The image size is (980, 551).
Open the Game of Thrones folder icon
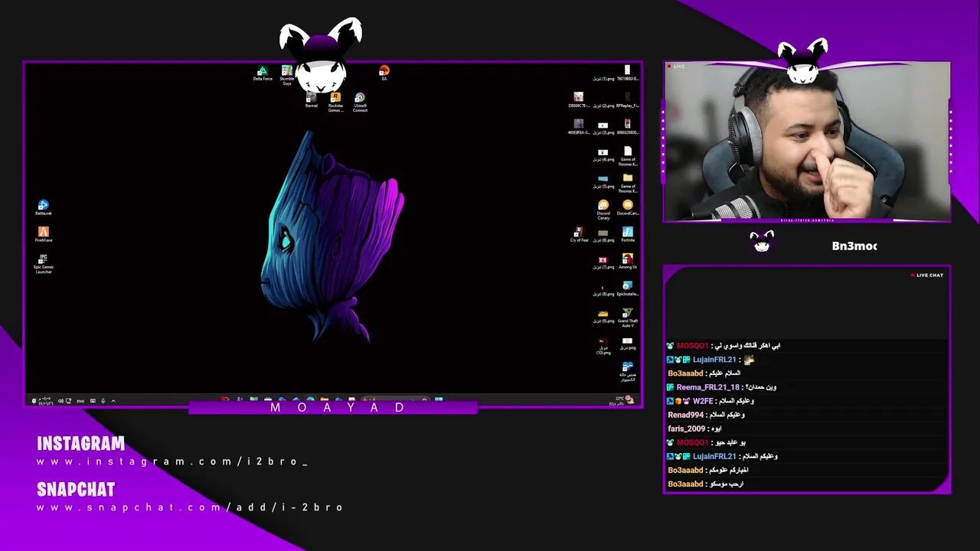pos(628,183)
